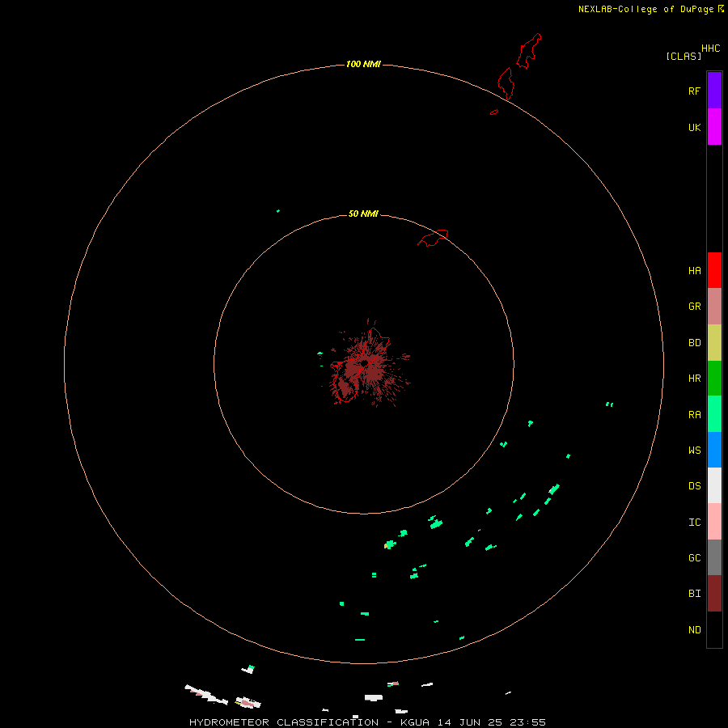Click the 50 NMI range ring label

pos(363,214)
